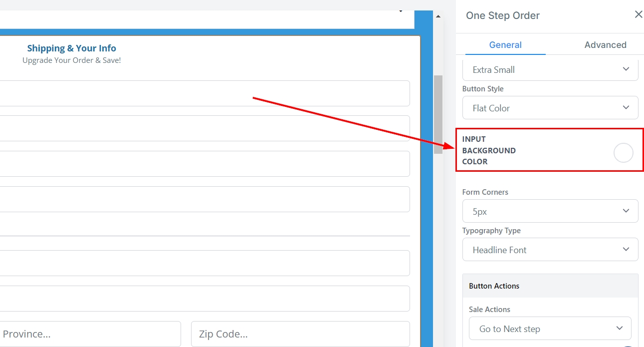Switch to the General tab

505,45
